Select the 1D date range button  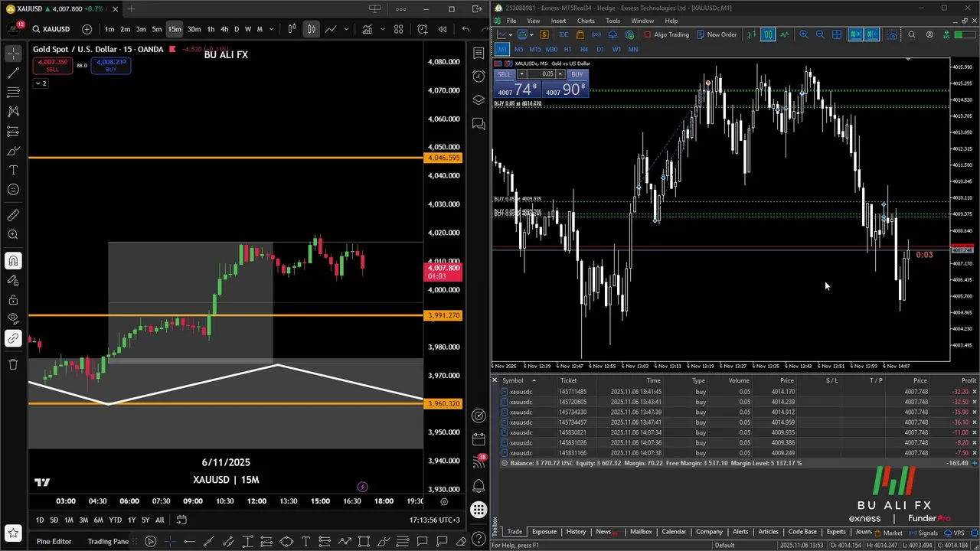(40, 520)
